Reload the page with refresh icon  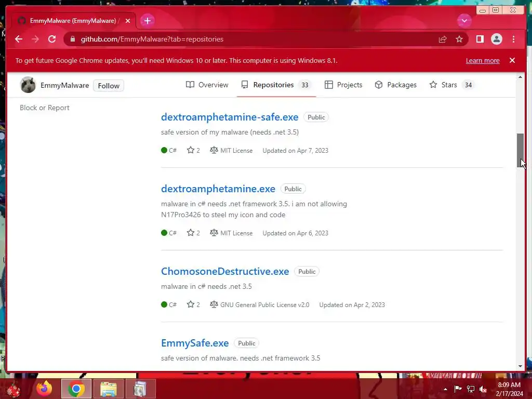pyautogui.click(x=52, y=39)
